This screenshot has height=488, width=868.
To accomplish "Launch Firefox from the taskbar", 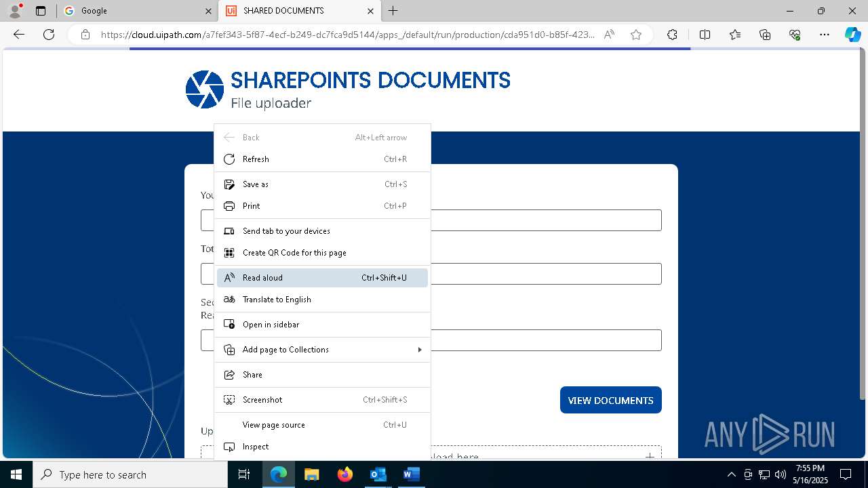I will coord(344,474).
